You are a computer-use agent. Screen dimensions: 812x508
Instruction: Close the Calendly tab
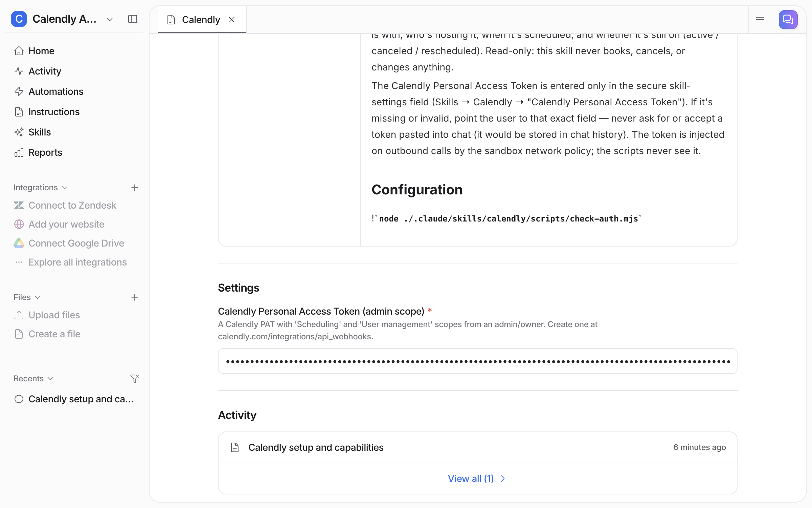pyautogui.click(x=232, y=20)
